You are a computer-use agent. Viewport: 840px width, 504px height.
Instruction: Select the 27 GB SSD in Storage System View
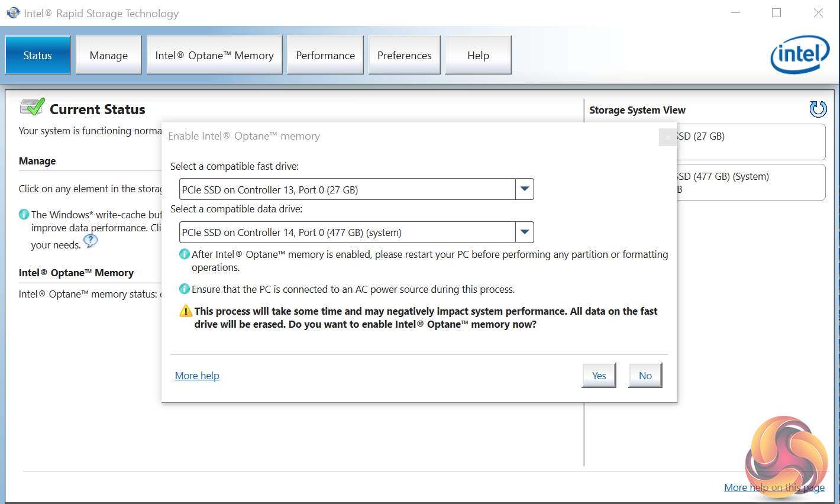pos(751,142)
